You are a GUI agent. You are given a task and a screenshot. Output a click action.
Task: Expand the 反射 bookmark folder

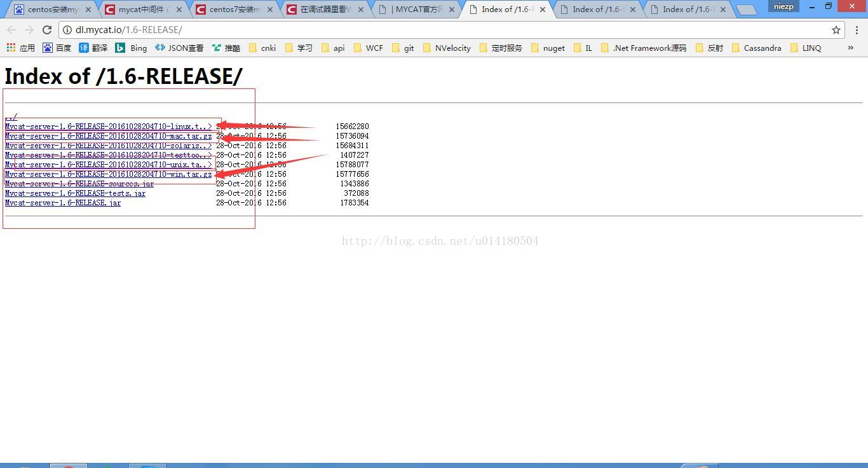coord(709,48)
